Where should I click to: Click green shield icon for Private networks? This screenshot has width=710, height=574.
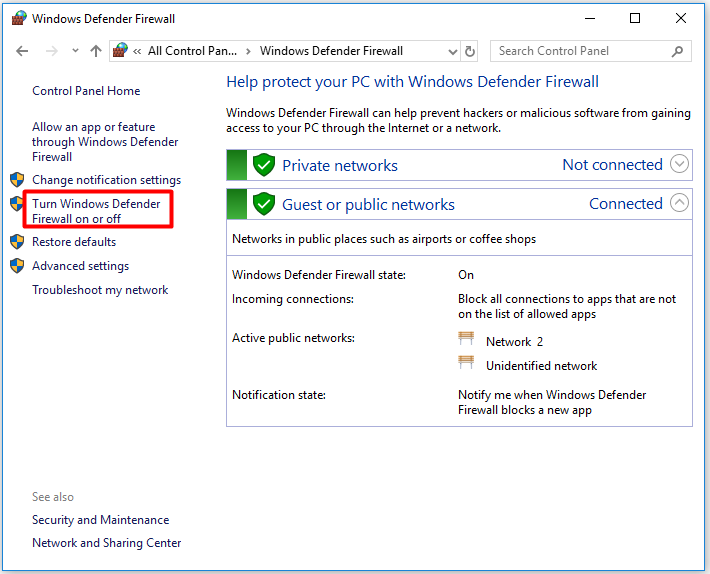264,165
